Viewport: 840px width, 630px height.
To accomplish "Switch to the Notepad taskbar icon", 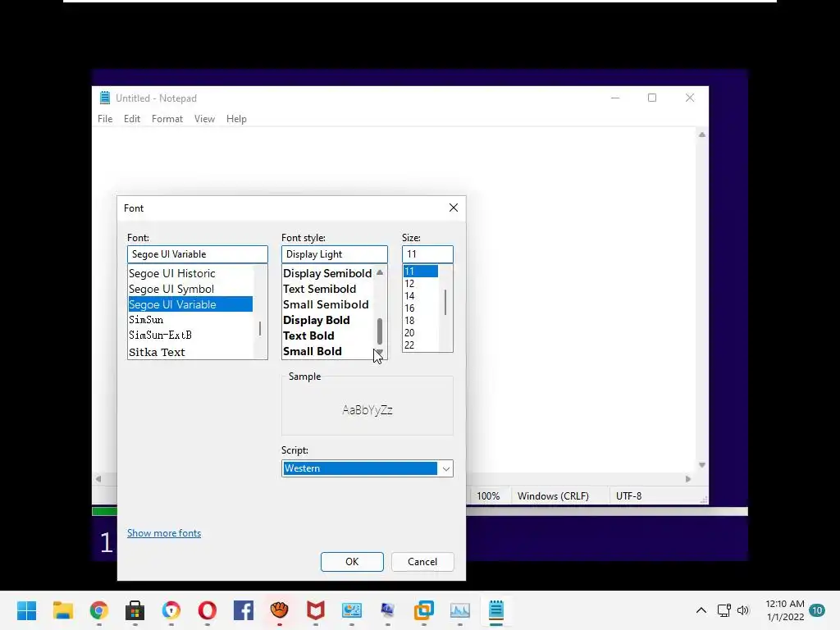I will 496,610.
